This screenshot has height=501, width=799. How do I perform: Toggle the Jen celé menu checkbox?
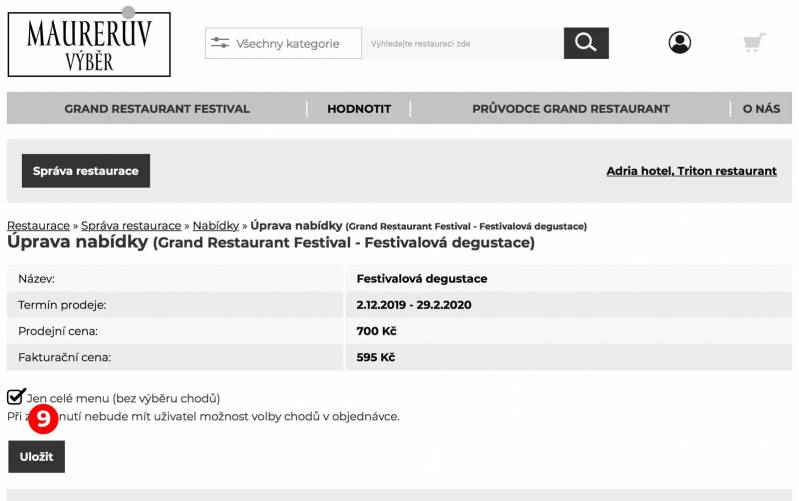(x=15, y=397)
